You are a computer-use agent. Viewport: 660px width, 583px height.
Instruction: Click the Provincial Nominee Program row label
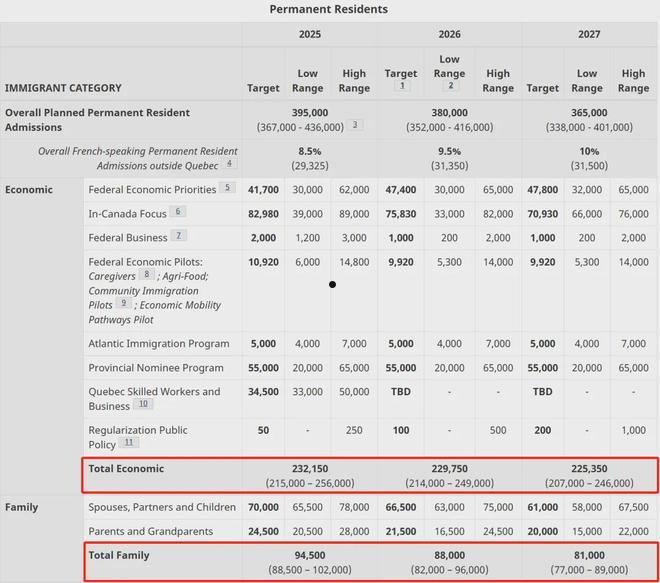point(155,368)
